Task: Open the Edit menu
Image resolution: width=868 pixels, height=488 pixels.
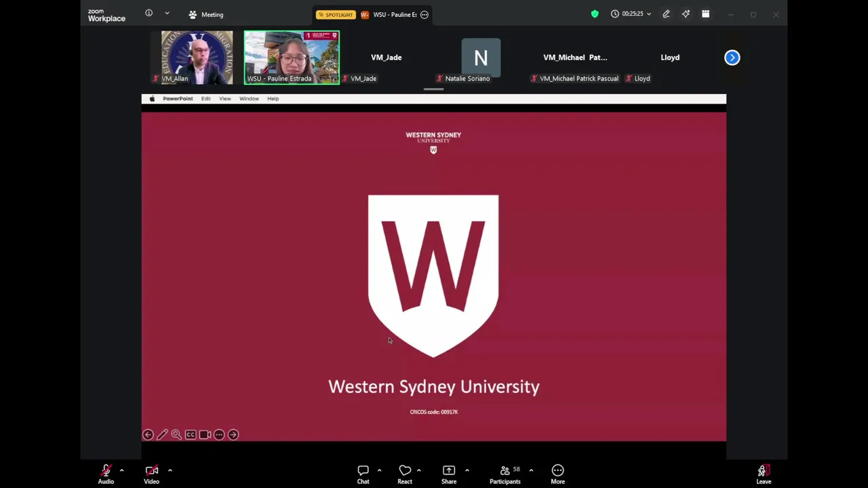Action: click(x=205, y=99)
